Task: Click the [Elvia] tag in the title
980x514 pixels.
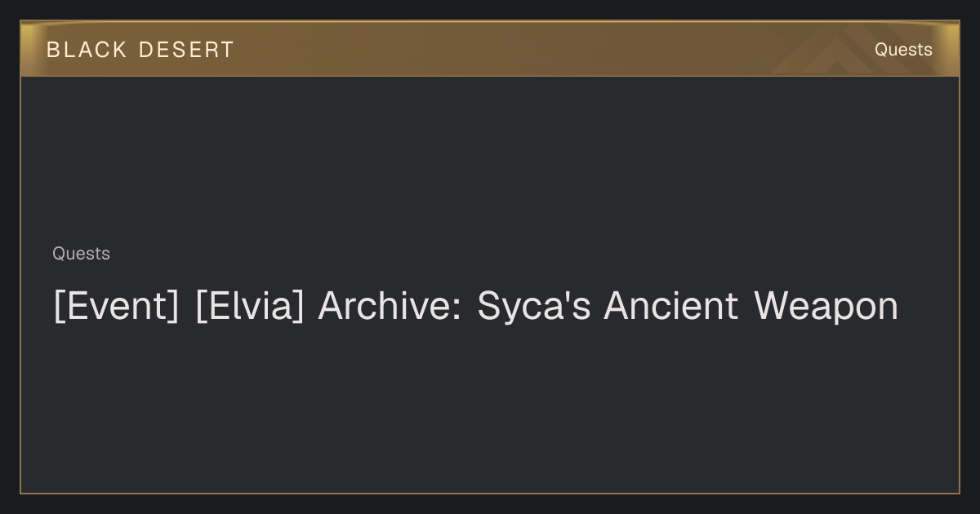Action: (249, 307)
